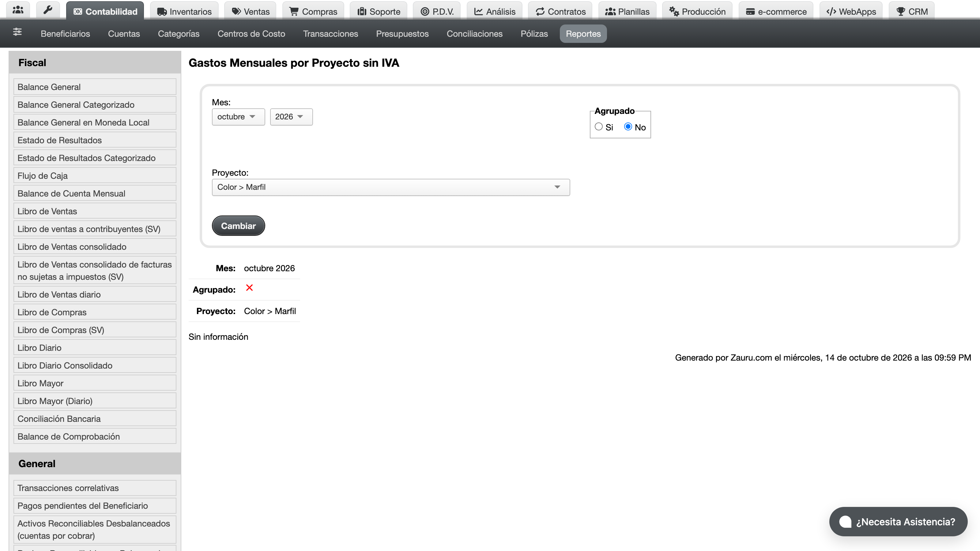The width and height of the screenshot is (980, 551).
Task: Click the sliders filter icon in submenu
Action: click(17, 32)
